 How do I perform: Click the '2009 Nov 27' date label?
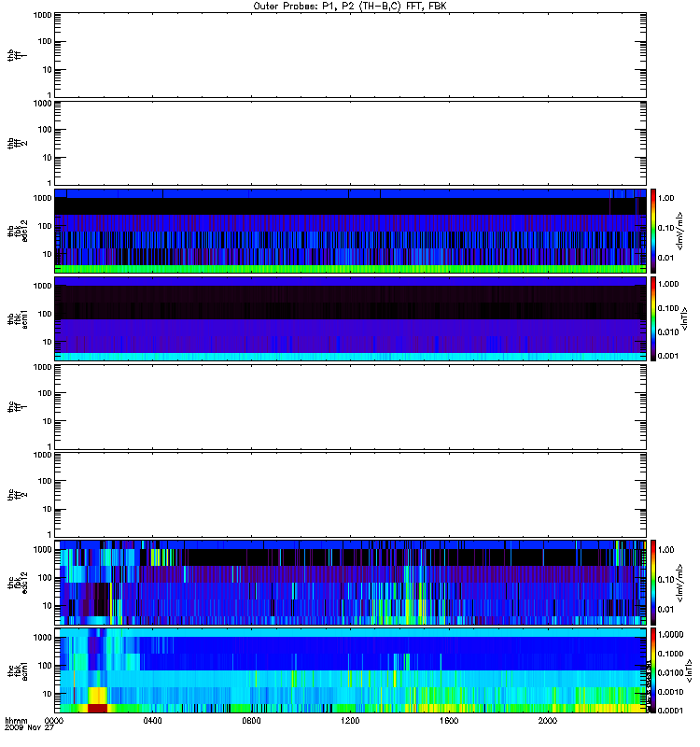tap(29, 728)
